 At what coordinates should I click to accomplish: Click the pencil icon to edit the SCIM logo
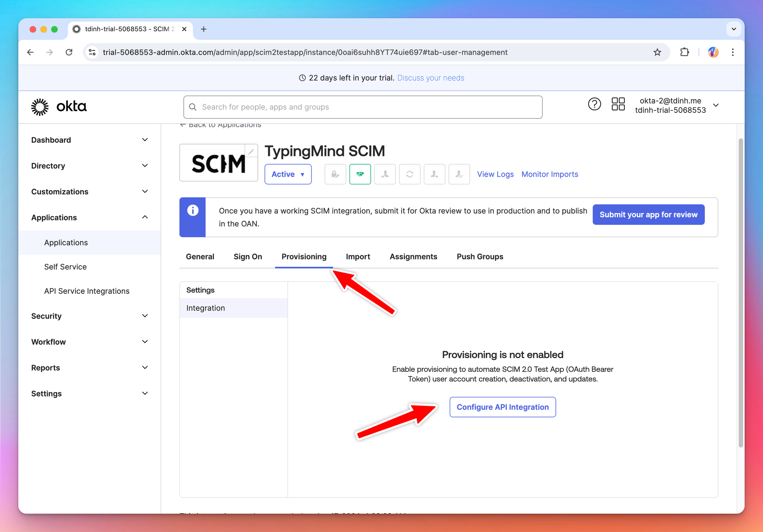coord(251,151)
